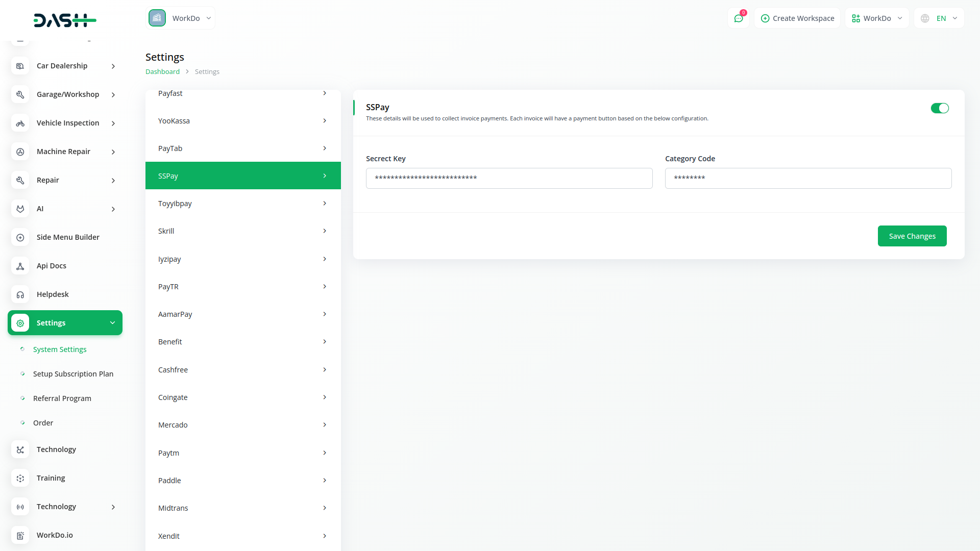Expand the Machine Repair chevron
Viewport: 980px width, 551px height.
coord(113,152)
